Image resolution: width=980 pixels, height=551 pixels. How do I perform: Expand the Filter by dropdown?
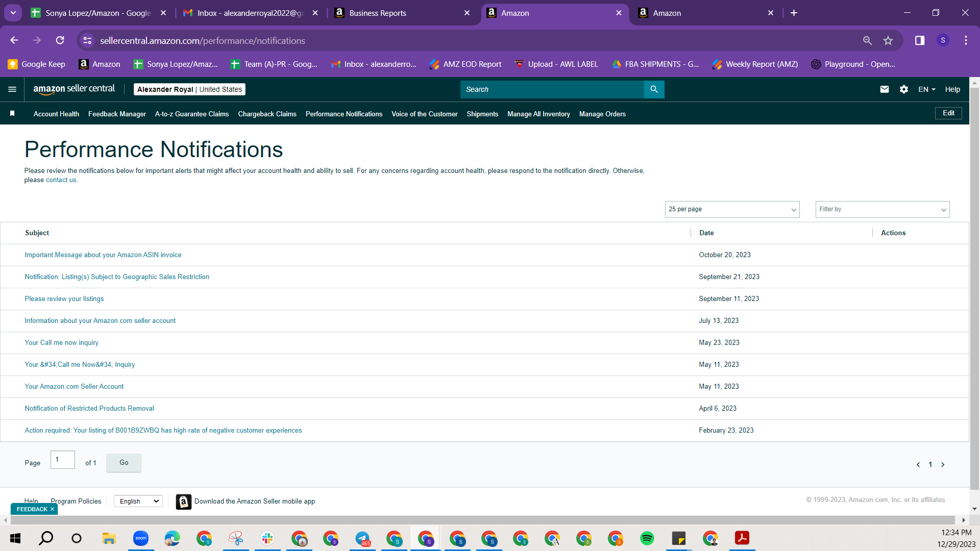click(x=882, y=209)
